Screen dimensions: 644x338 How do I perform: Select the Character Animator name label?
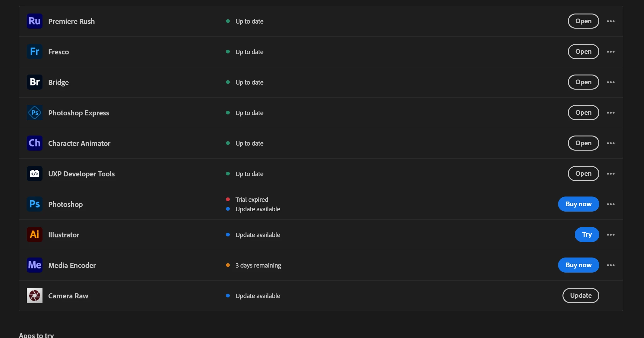coord(79,143)
